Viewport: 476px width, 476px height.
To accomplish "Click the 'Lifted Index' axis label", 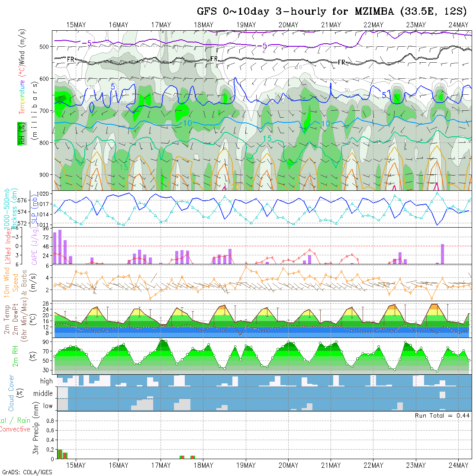I will tap(8, 247).
